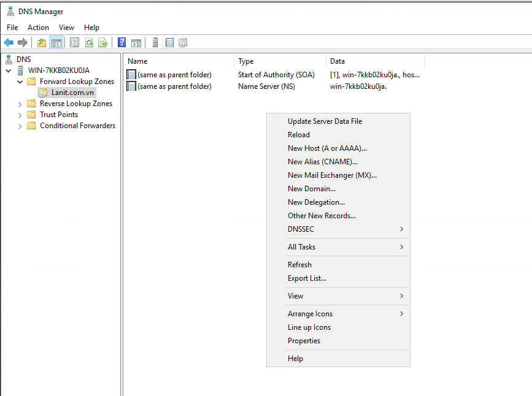
Task: Sort by the Name column header
Action: [179, 61]
